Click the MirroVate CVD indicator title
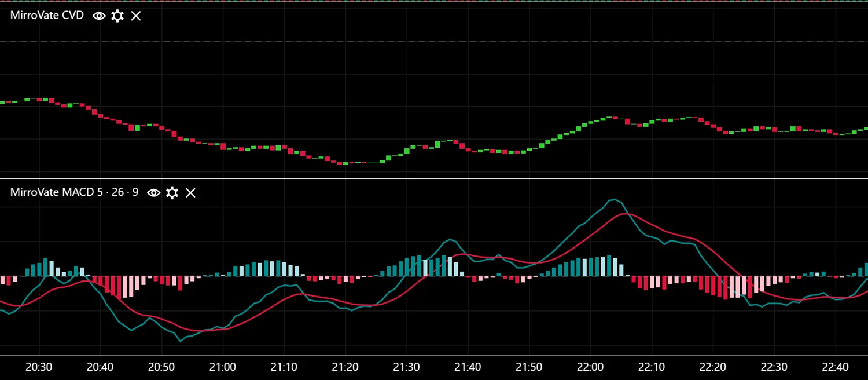 tap(47, 16)
